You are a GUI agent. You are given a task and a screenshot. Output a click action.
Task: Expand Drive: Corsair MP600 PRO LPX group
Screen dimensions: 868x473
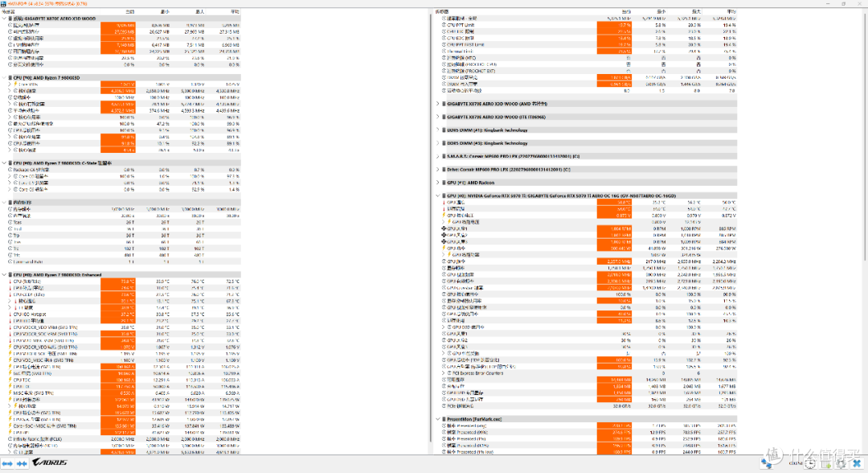[x=438, y=170]
